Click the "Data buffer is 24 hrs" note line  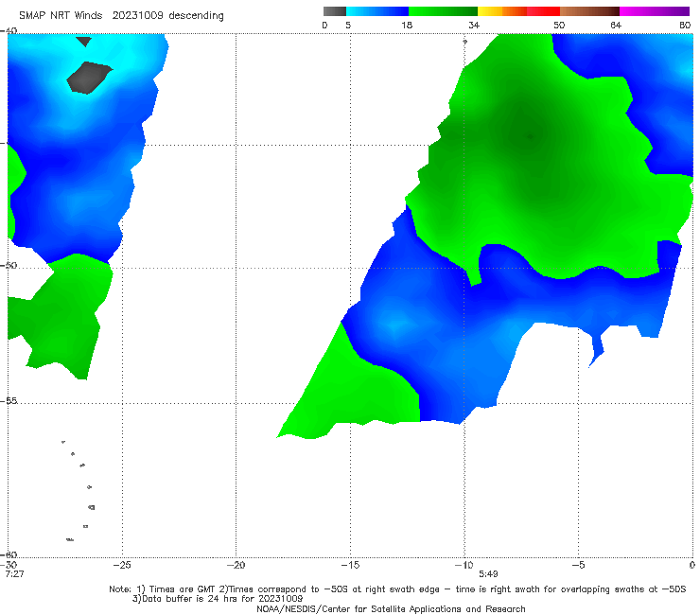tap(218, 599)
